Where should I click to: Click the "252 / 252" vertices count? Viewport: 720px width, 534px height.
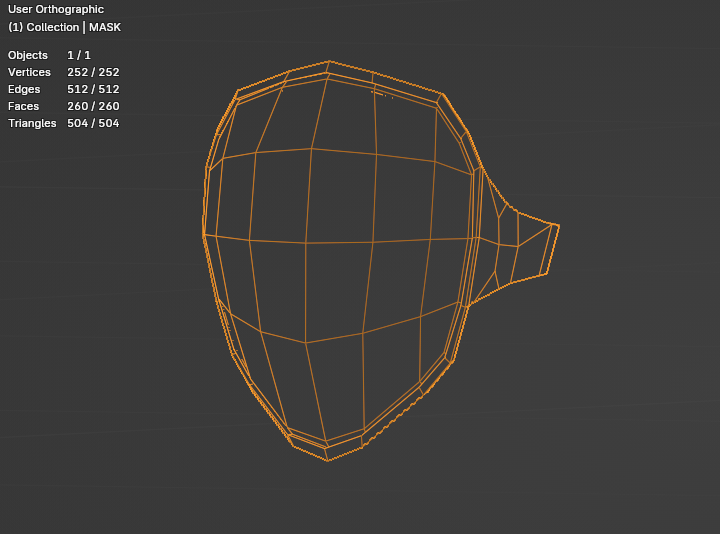(93, 72)
